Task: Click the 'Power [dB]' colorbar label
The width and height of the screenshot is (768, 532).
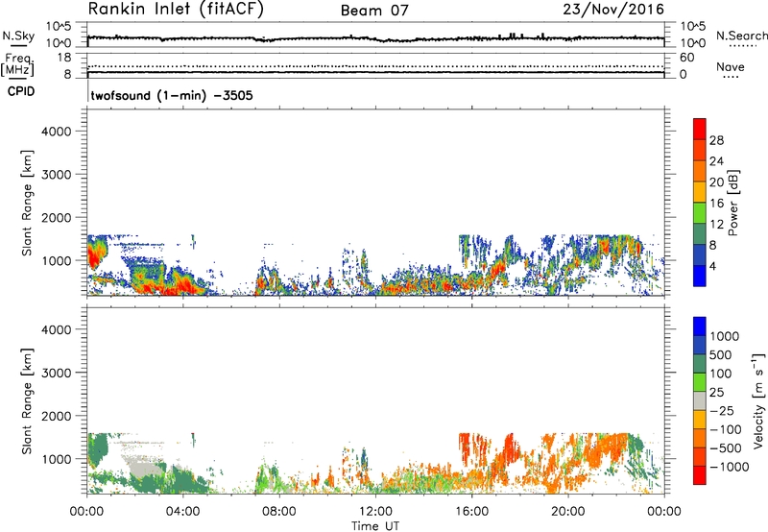Action: (733, 203)
